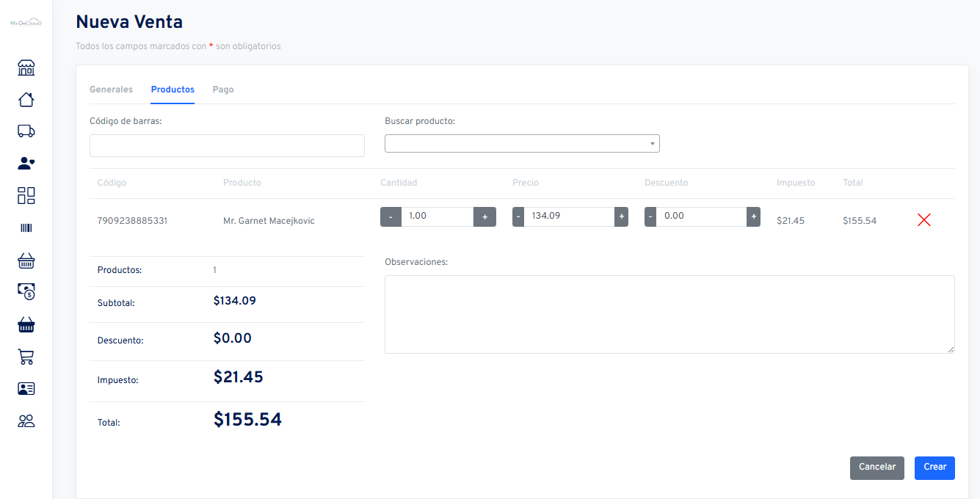Image resolution: width=980 pixels, height=499 pixels.
Task: Click the Crear button
Action: tap(934, 467)
